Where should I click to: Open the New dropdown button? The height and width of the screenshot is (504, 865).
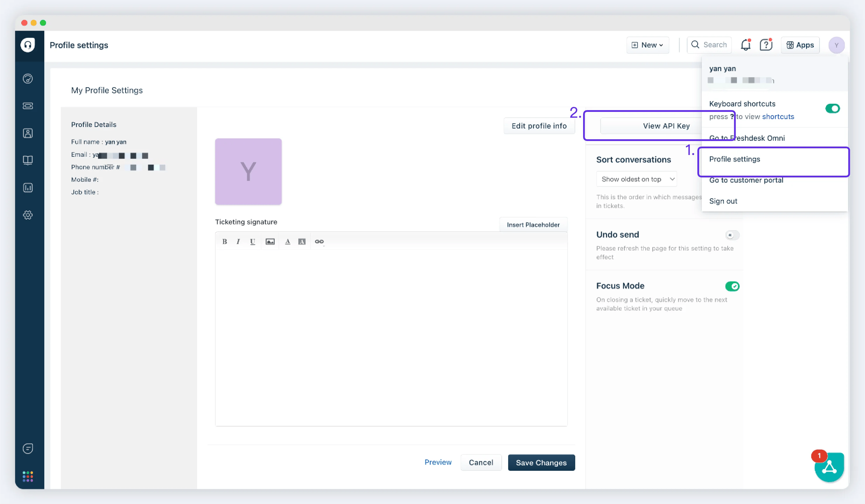coord(648,45)
